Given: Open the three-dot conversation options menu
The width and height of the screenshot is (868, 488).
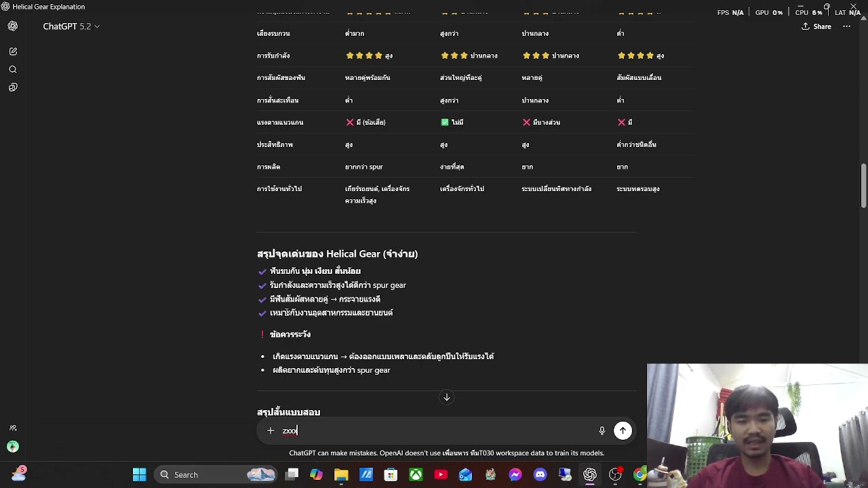Looking at the screenshot, I should (846, 26).
